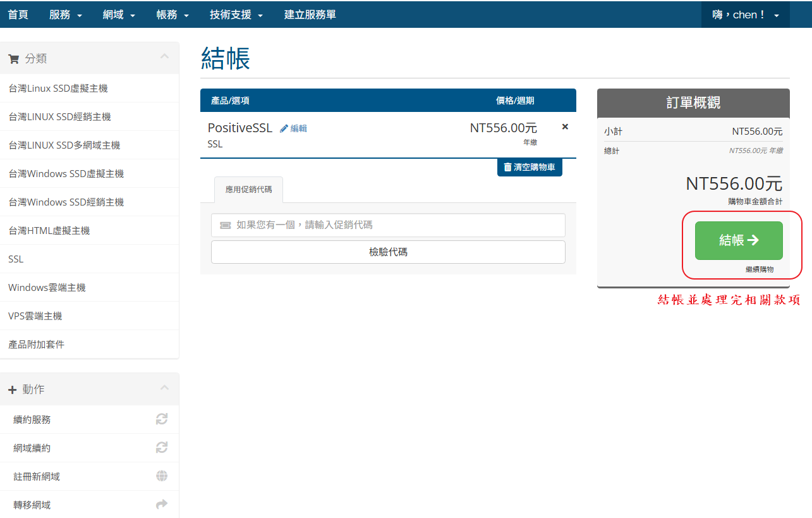The width and height of the screenshot is (812, 518).
Task: Select the 應用促銷代碼 tab
Action: click(x=248, y=189)
